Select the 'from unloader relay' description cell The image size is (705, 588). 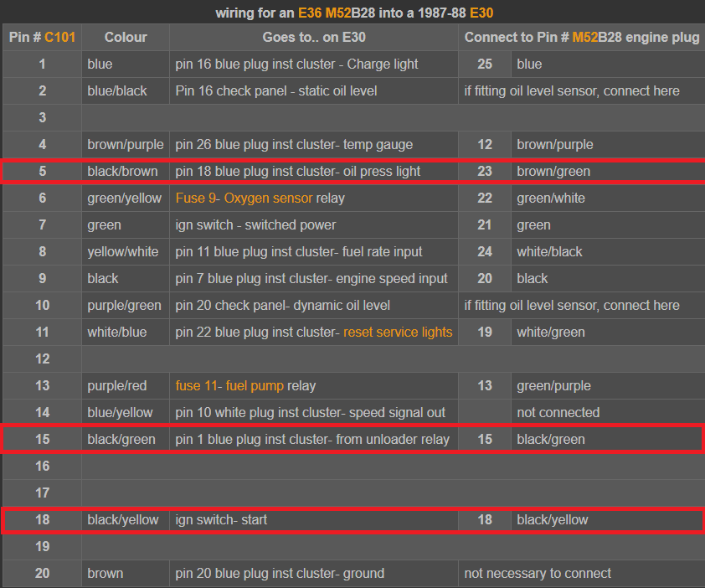tap(312, 440)
